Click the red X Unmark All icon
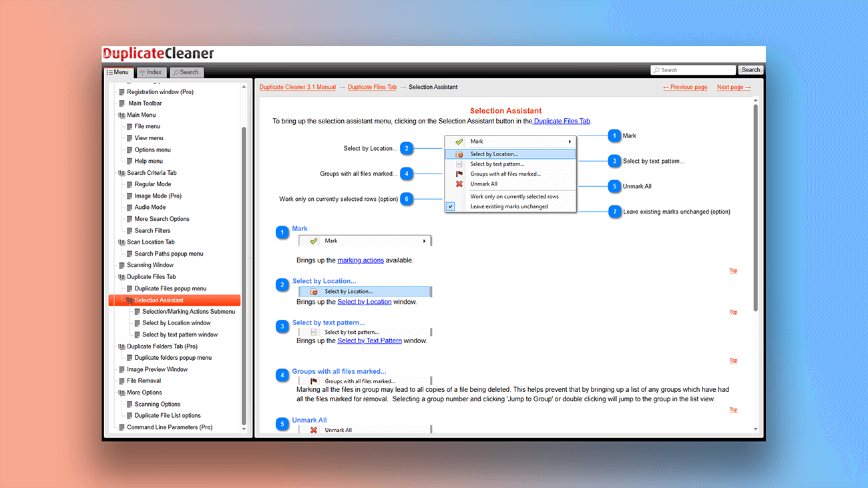 point(458,184)
